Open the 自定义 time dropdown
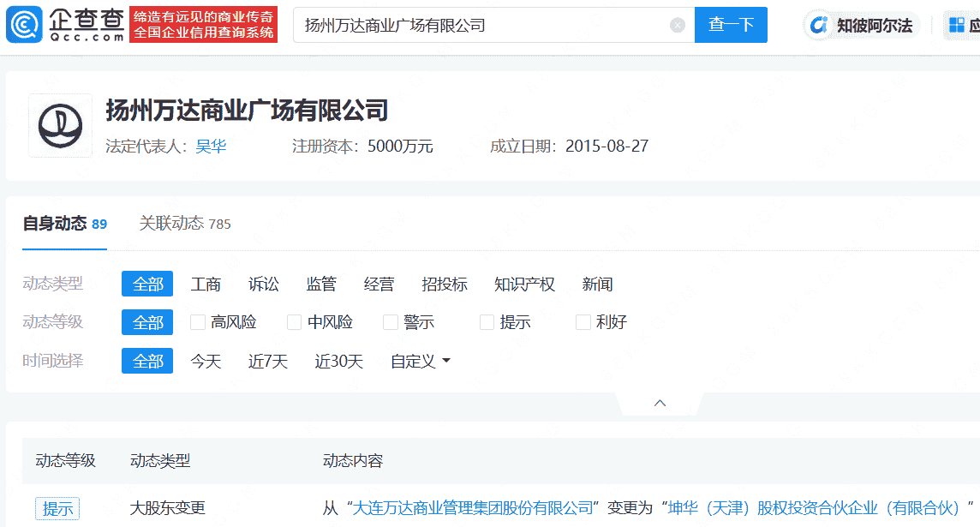Image resolution: width=980 pixels, height=527 pixels. tap(420, 362)
